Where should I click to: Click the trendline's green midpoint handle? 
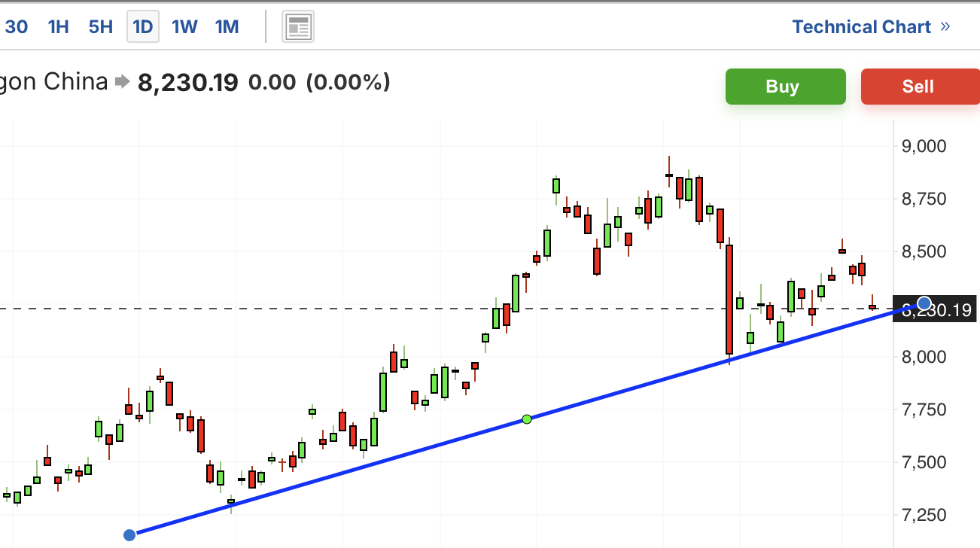(x=527, y=419)
